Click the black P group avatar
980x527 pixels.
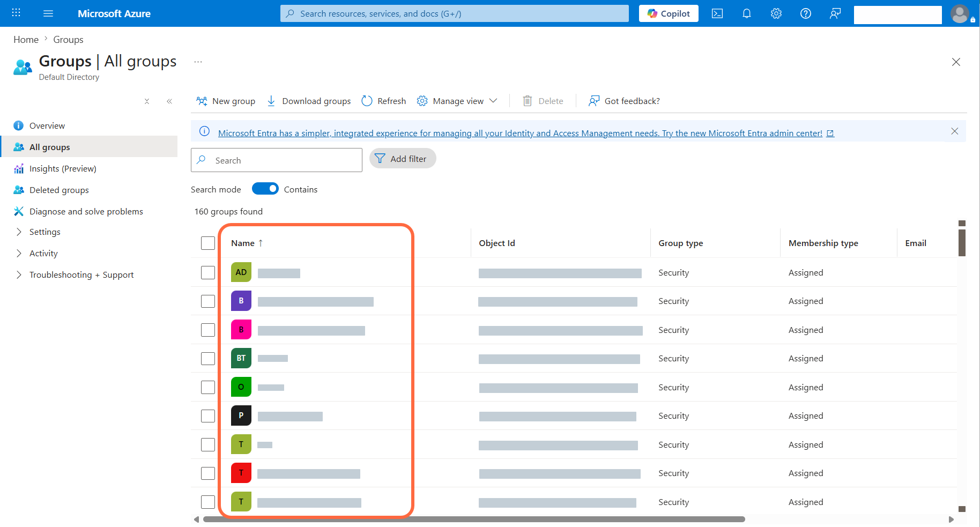click(x=241, y=415)
